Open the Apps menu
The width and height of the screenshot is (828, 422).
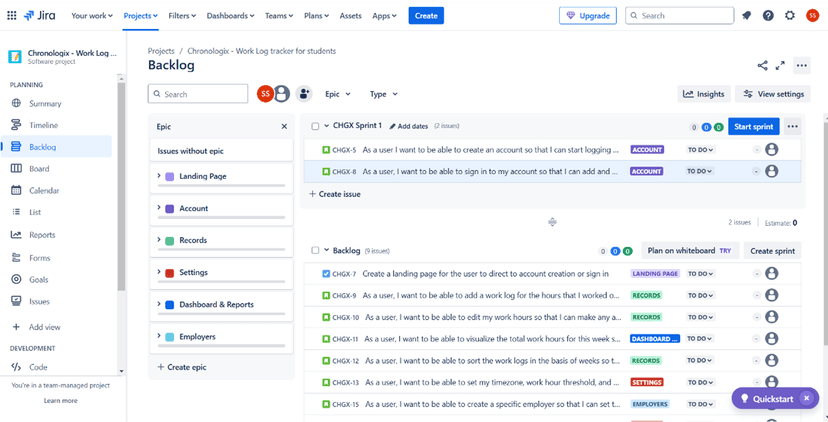[384, 16]
